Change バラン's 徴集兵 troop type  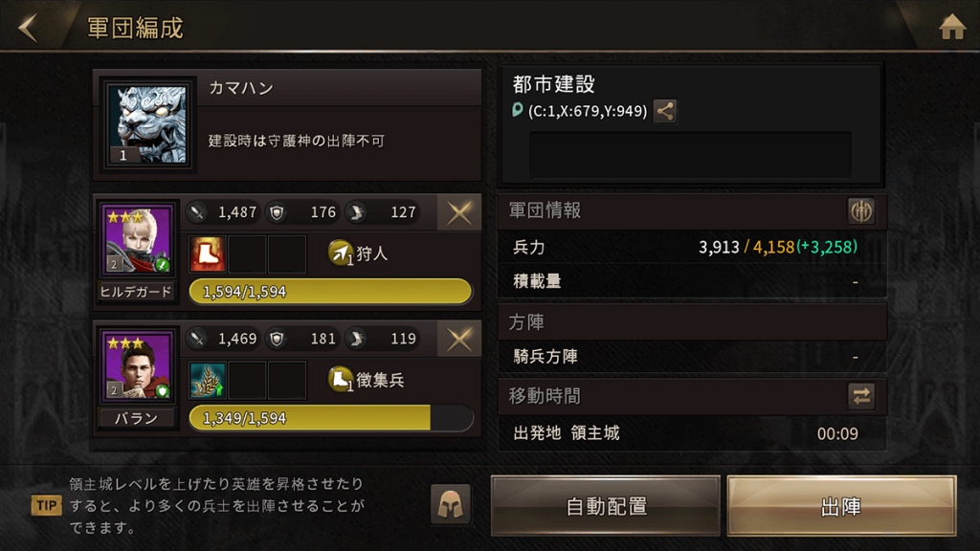tap(367, 379)
